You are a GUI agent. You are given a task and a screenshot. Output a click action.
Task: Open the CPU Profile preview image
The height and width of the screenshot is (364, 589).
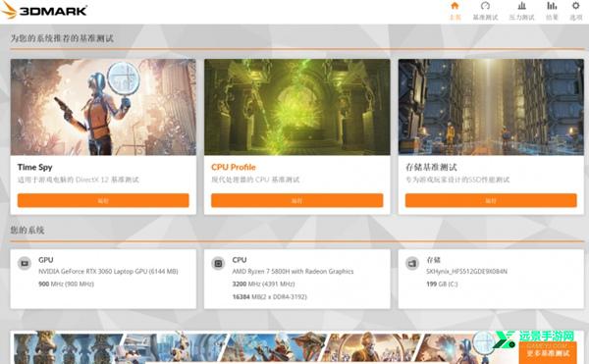(296, 107)
